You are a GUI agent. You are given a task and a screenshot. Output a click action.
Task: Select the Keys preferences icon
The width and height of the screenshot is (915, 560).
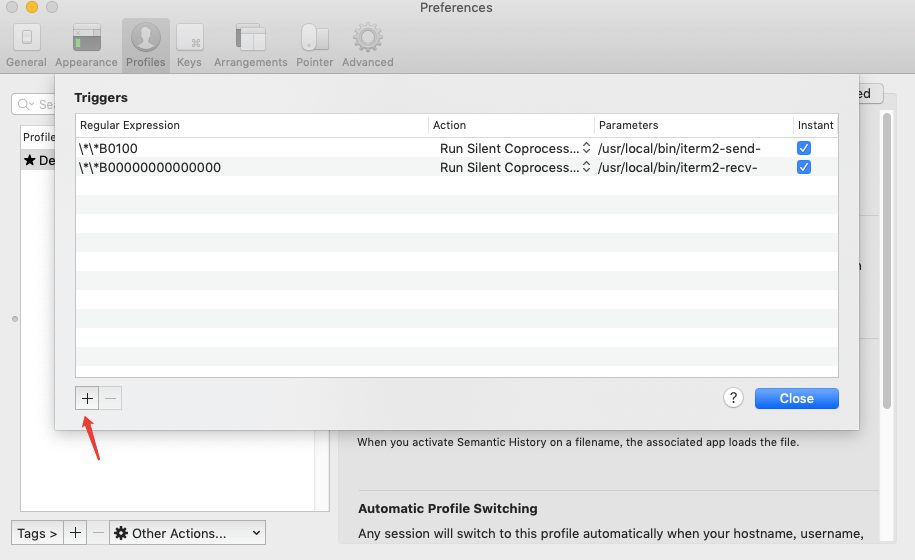click(189, 45)
